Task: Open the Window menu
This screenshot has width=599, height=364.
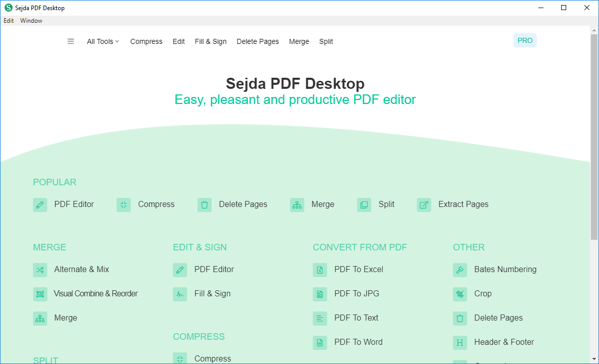Action: pyautogui.click(x=31, y=21)
